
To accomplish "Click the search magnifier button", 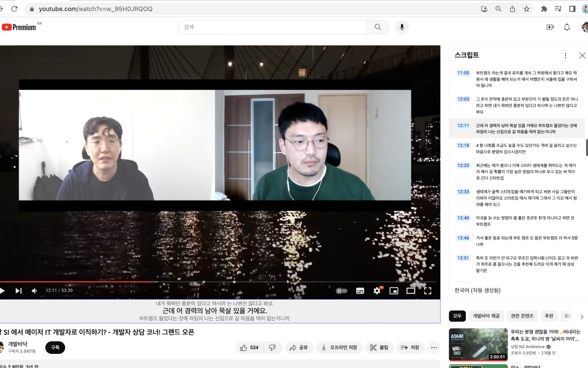I will point(378,27).
